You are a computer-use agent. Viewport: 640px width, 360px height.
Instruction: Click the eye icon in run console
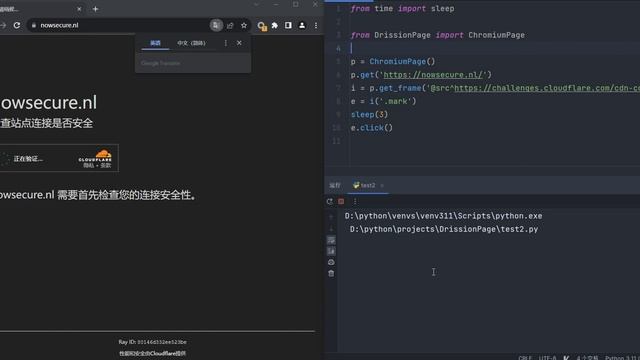[x=331, y=262]
